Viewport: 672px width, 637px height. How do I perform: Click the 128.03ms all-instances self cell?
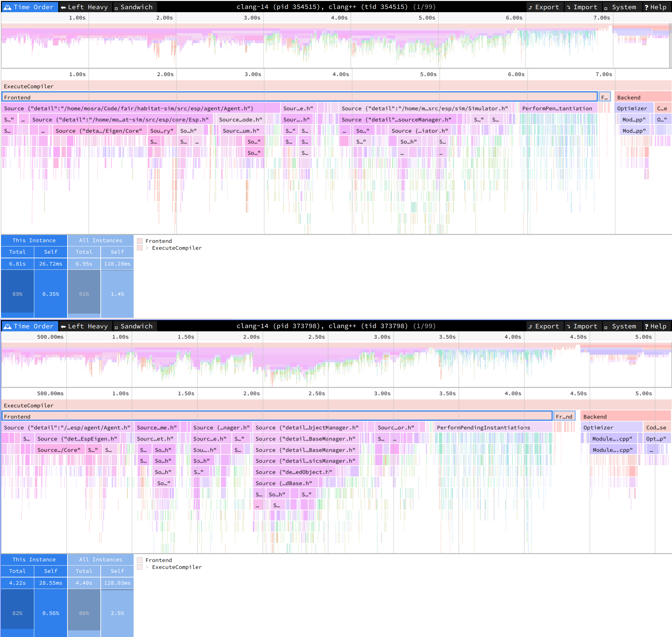[117, 583]
